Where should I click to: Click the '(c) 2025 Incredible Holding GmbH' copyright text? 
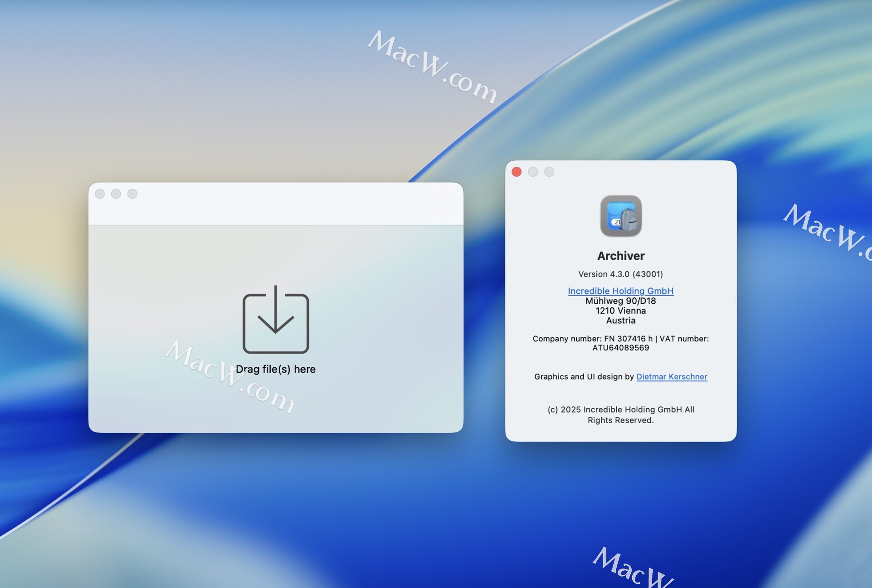614,410
